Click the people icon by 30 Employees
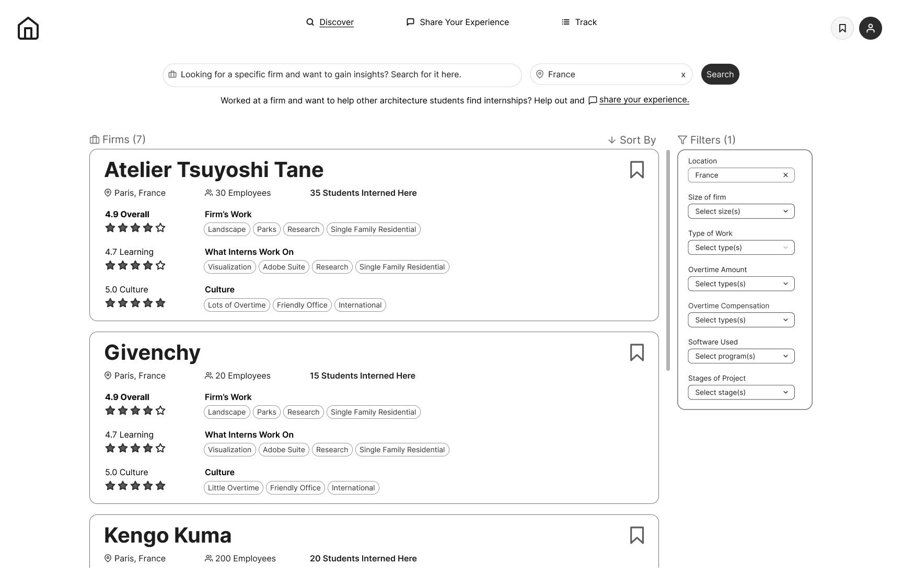 tap(209, 193)
